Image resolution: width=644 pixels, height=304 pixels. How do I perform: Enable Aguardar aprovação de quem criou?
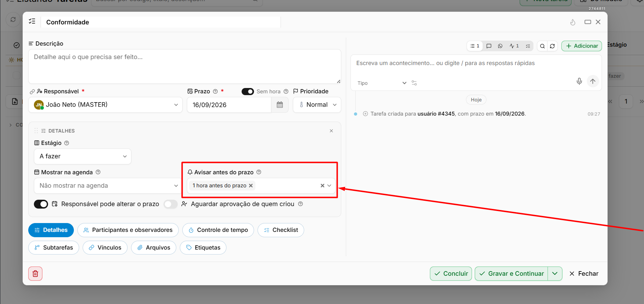[x=171, y=204]
